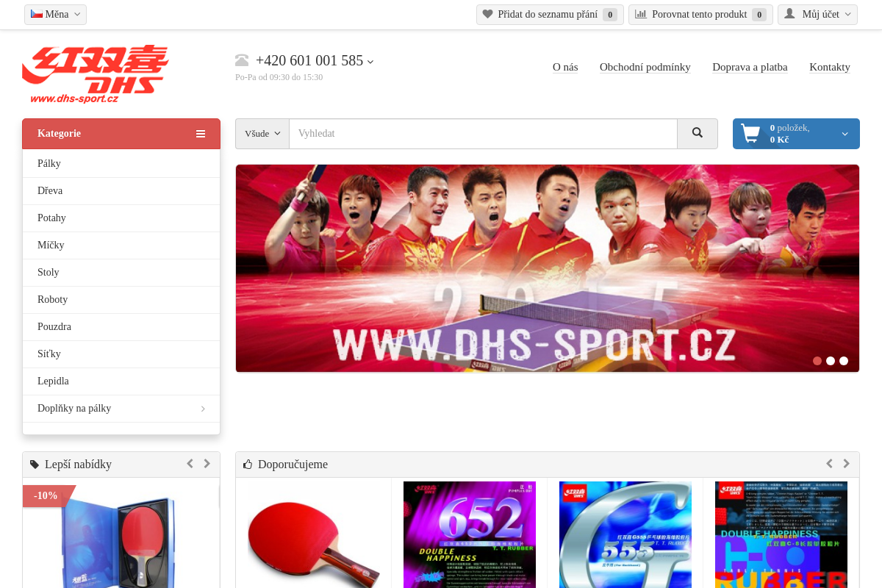Show next items in Doporučujeme
The height and width of the screenshot is (588, 882).
point(847,464)
